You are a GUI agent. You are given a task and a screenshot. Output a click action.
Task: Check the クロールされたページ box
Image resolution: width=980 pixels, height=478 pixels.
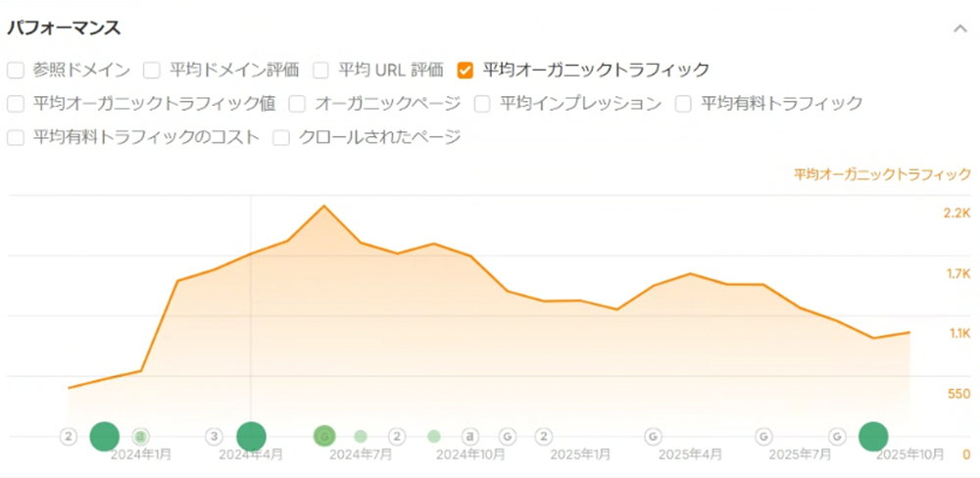point(281,137)
